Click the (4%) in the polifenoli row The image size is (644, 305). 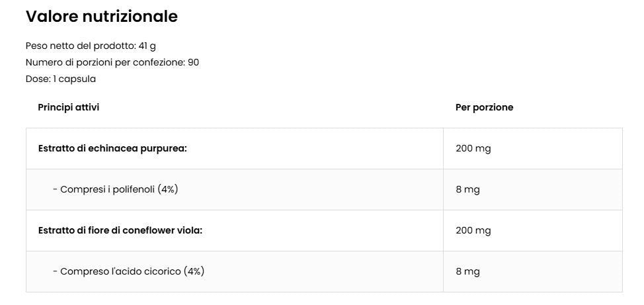click(x=168, y=190)
